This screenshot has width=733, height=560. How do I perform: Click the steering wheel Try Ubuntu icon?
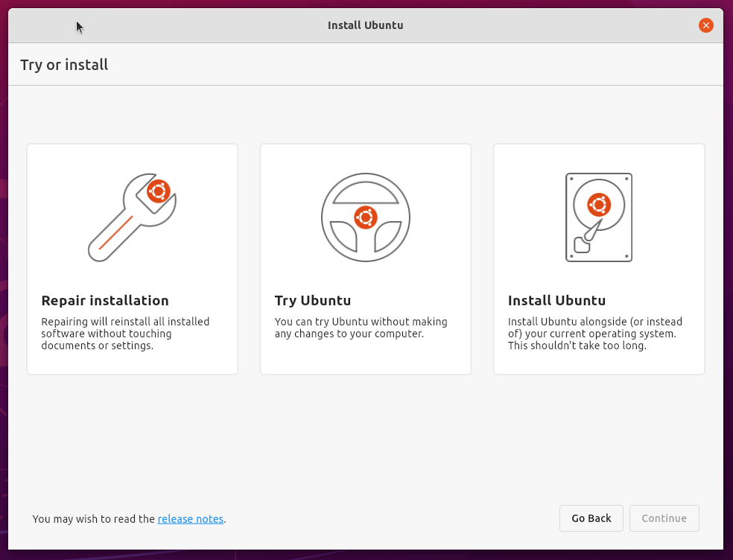coord(366,217)
